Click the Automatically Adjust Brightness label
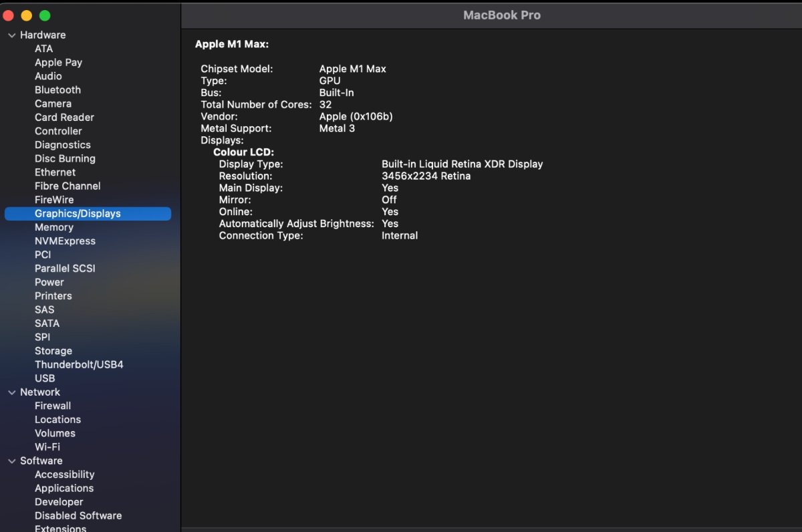This screenshot has width=802, height=532. click(x=297, y=224)
